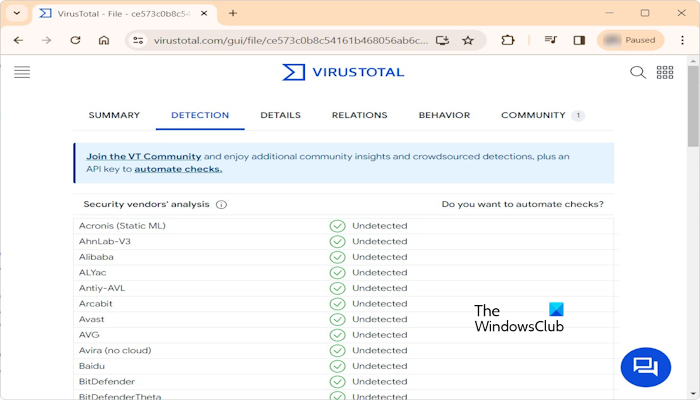Open the Behavior tab

click(x=444, y=115)
